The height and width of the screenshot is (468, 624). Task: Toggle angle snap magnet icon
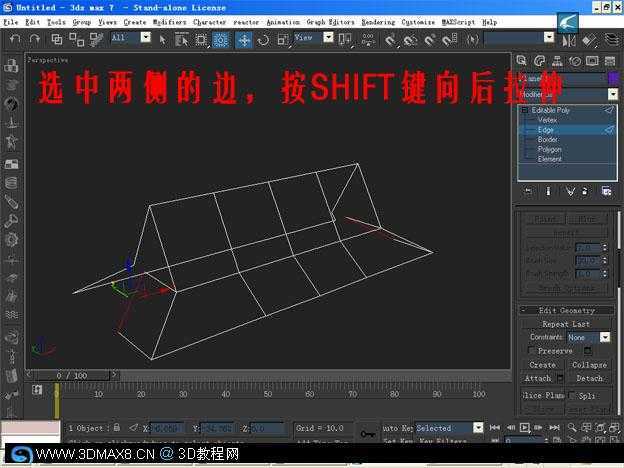(x=410, y=39)
